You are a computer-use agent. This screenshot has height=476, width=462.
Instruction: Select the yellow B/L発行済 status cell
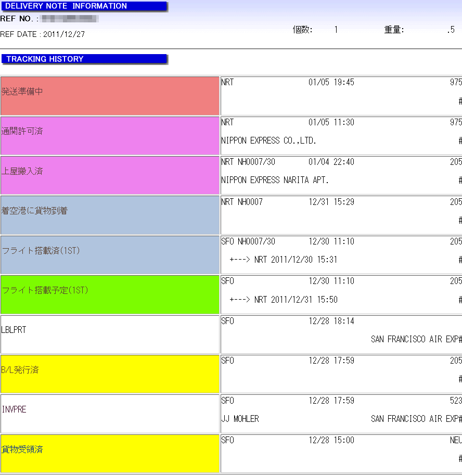coord(110,374)
